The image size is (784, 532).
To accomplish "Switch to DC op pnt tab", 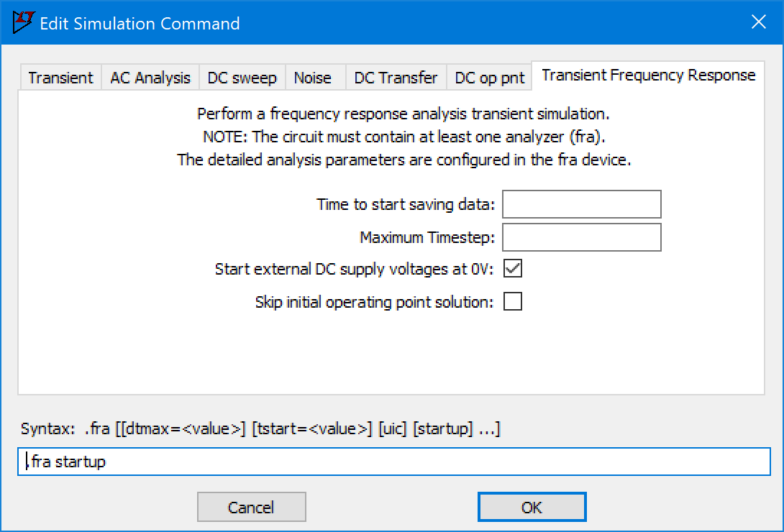I will 490,78.
